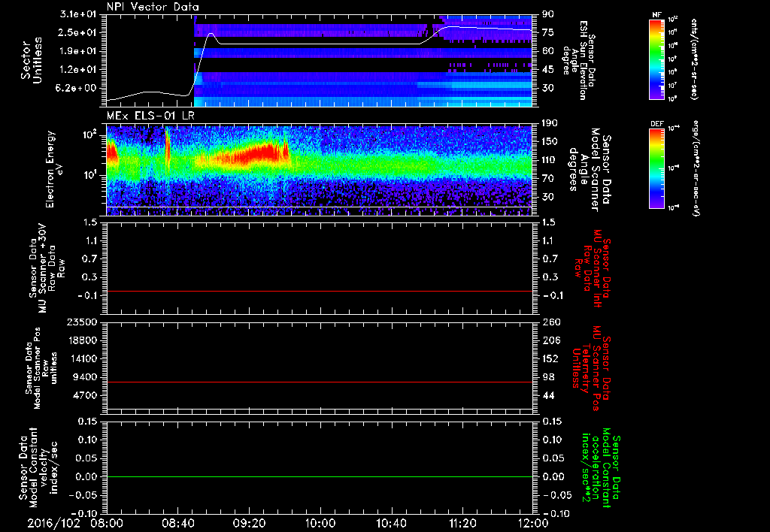Click the 09:20 time axis label
Screen dimensions: 770x532
coord(249,523)
